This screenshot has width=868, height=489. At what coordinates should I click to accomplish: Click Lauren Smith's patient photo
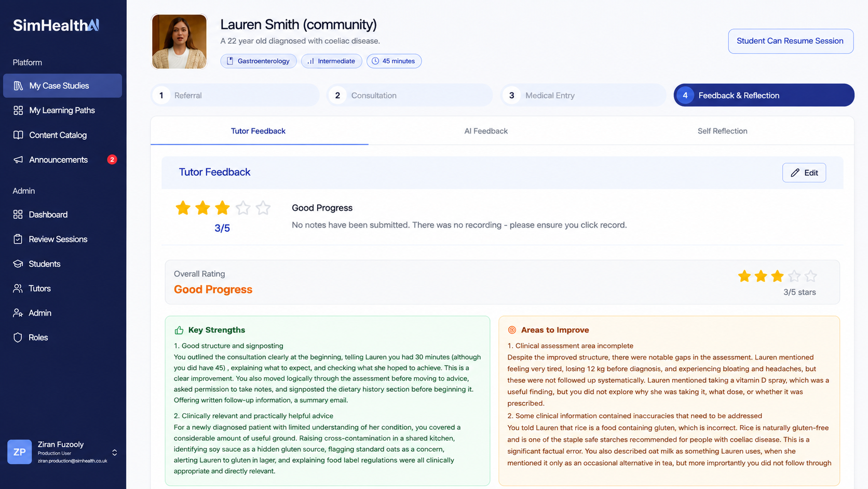[x=179, y=42]
